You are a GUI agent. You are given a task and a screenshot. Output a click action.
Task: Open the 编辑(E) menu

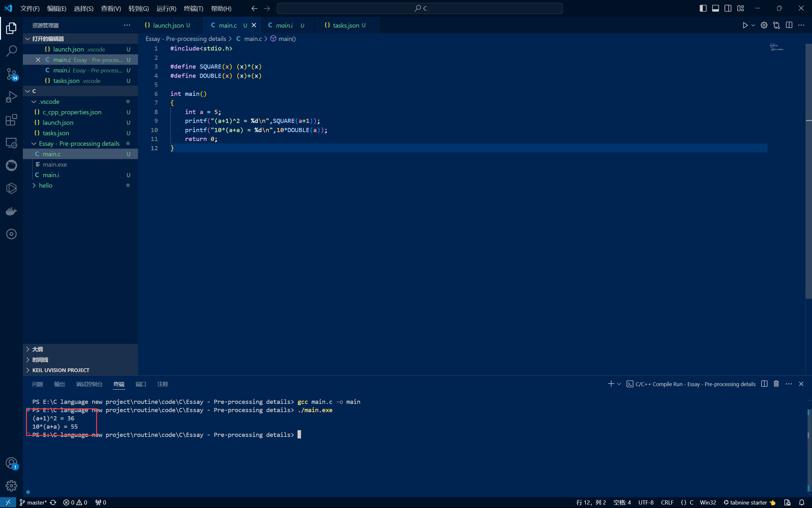click(x=57, y=8)
